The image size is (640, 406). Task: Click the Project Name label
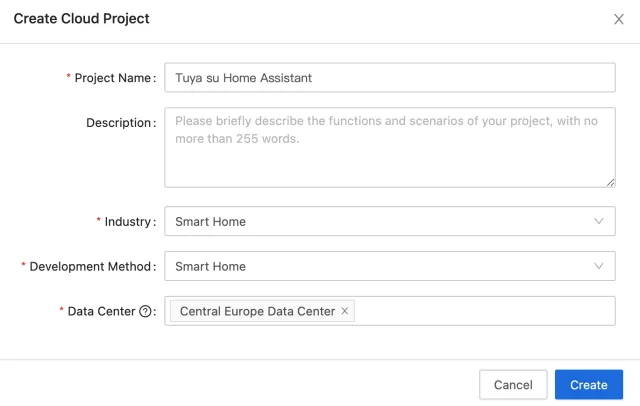113,78
